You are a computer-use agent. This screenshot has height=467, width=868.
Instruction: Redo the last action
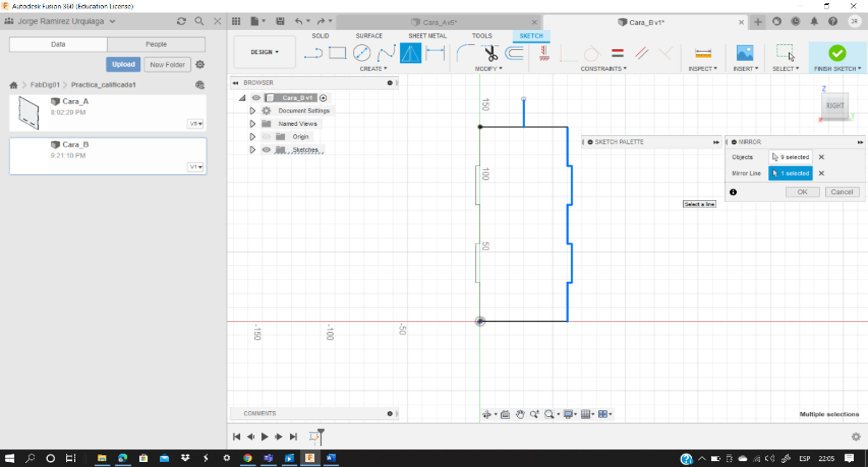coord(321,21)
